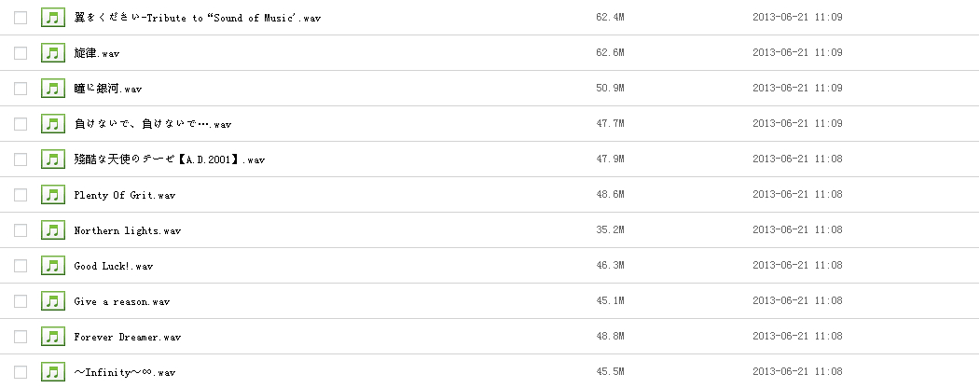Click audio icon beside Northern lights.wav
980x388 pixels.
[52, 230]
